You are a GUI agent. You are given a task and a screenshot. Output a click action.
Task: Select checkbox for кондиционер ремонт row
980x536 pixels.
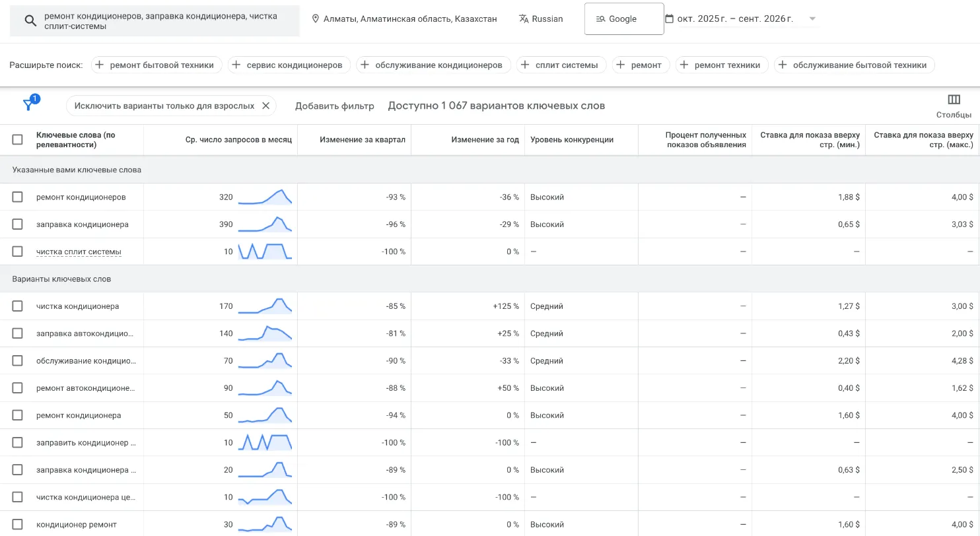tap(18, 525)
